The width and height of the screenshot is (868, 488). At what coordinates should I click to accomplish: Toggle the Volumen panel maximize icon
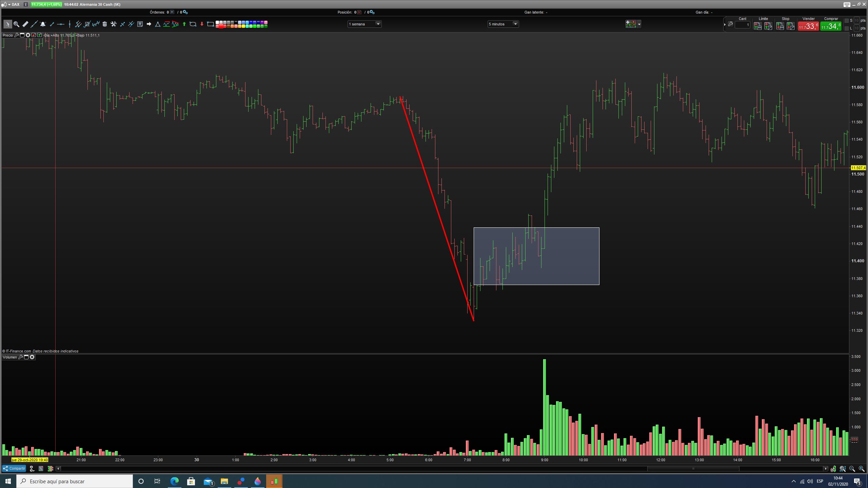[x=26, y=357]
